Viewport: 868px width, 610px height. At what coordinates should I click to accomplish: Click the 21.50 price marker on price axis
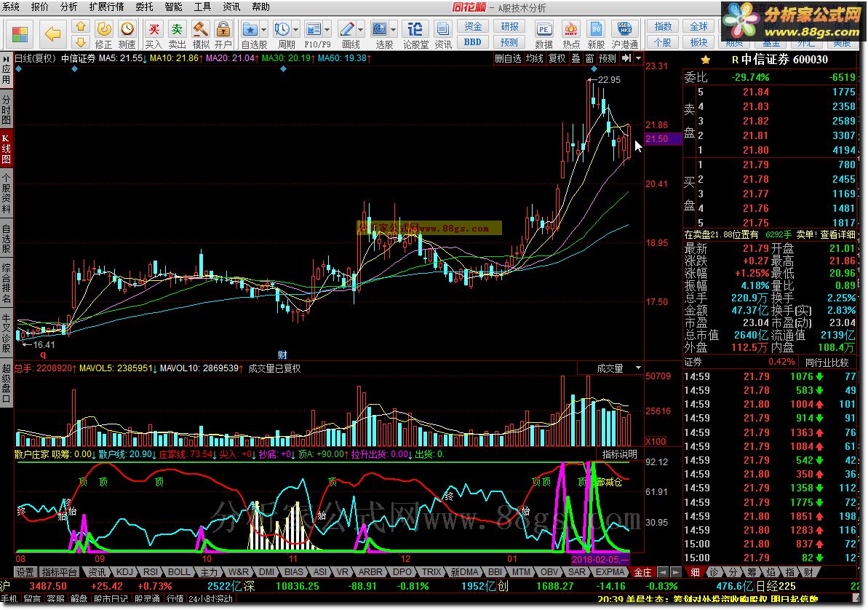point(663,139)
